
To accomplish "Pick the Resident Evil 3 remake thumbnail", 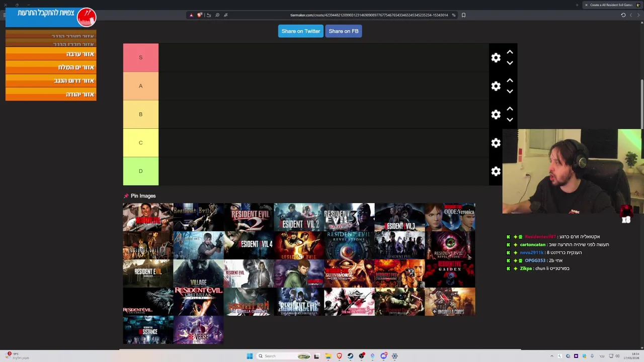I will (x=399, y=217).
